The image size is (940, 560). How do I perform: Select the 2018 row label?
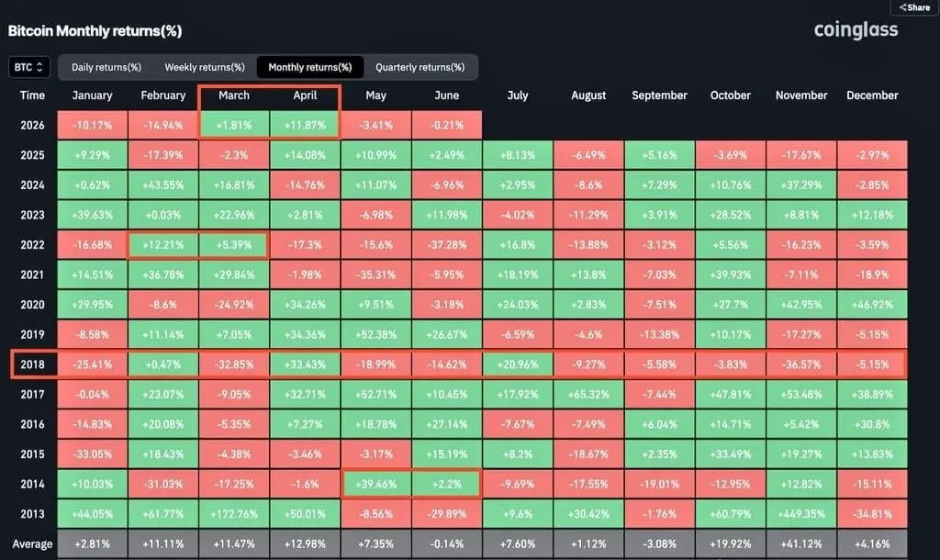point(32,364)
